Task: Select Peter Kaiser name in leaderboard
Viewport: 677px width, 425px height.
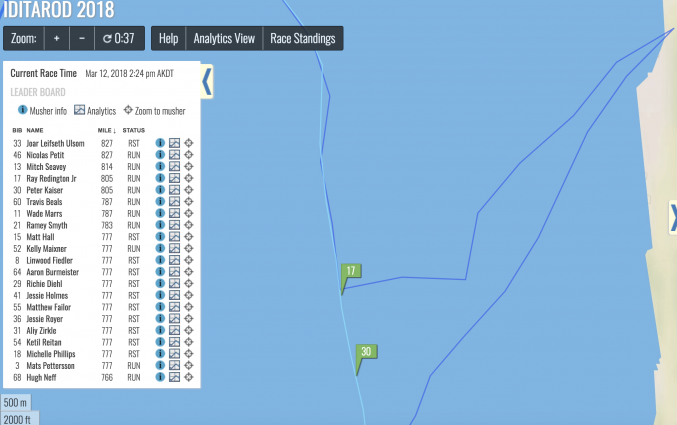Action: click(x=44, y=190)
